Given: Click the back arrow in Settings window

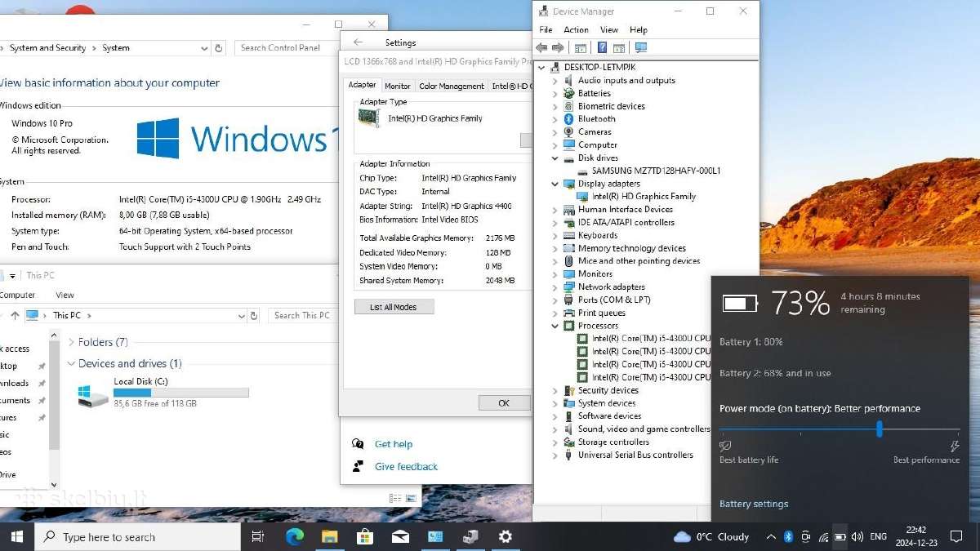Looking at the screenshot, I should coord(357,42).
